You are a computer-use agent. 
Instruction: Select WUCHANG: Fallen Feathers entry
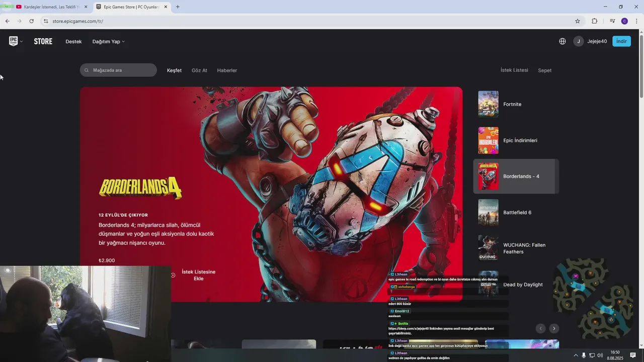tap(516, 248)
